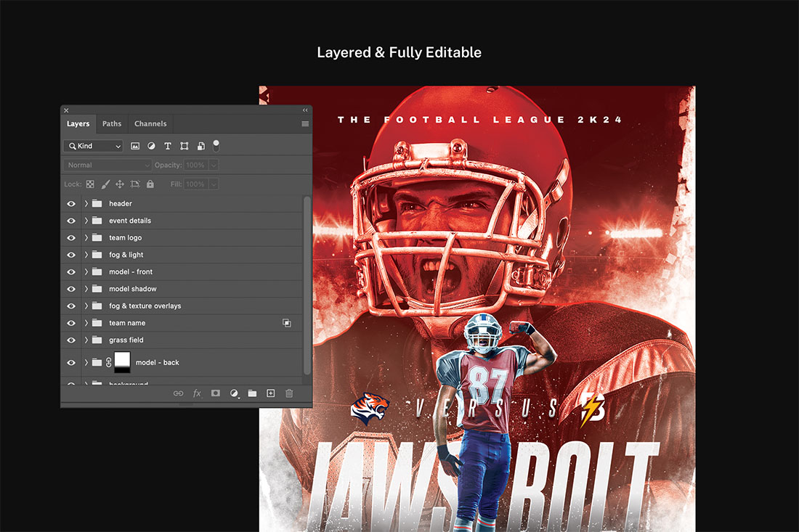
Task: Select the model - back mask thumbnail
Action: pos(122,362)
